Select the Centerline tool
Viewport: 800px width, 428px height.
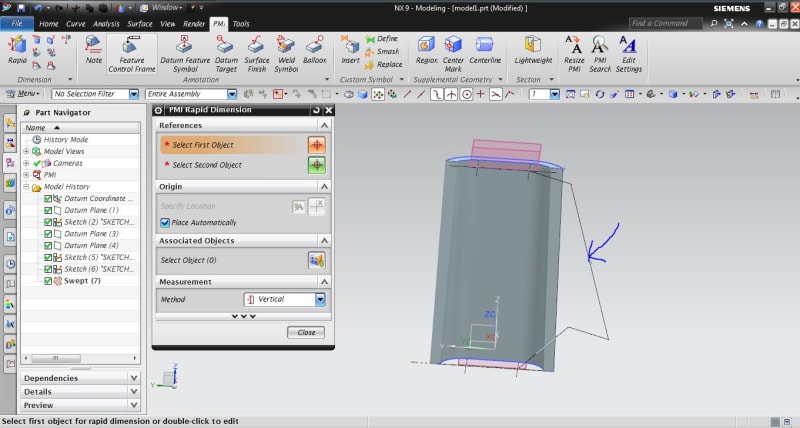(x=485, y=50)
